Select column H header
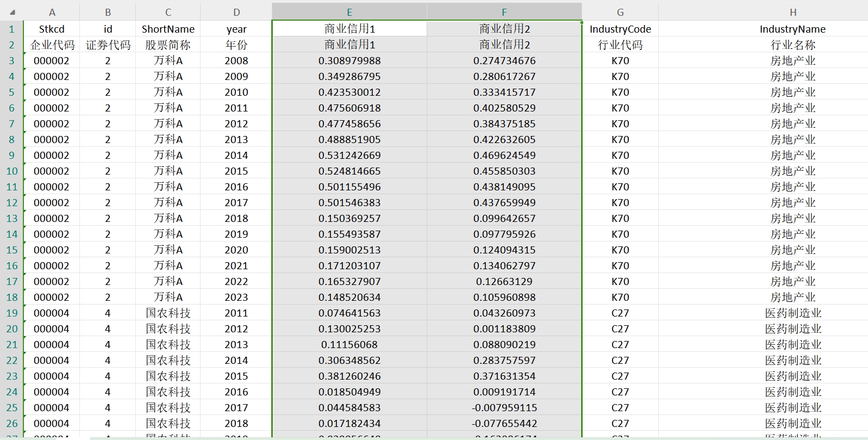The image size is (868, 440). click(x=793, y=12)
